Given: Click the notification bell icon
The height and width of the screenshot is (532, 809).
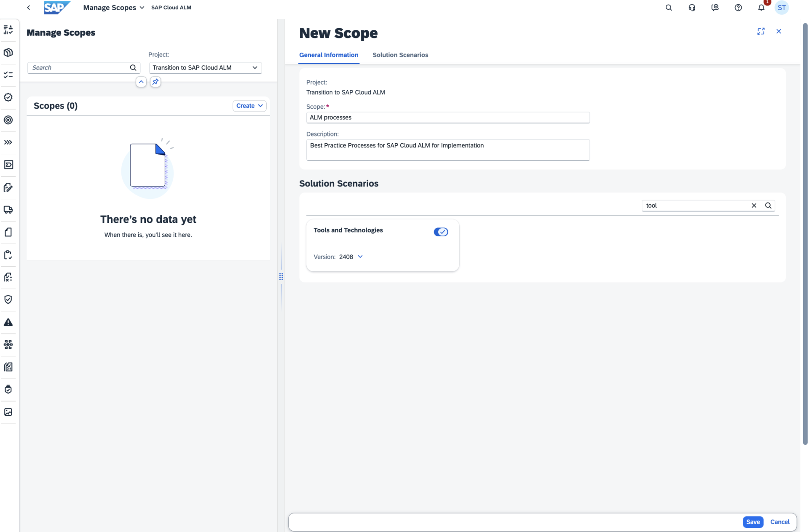Looking at the screenshot, I should tap(761, 8).
